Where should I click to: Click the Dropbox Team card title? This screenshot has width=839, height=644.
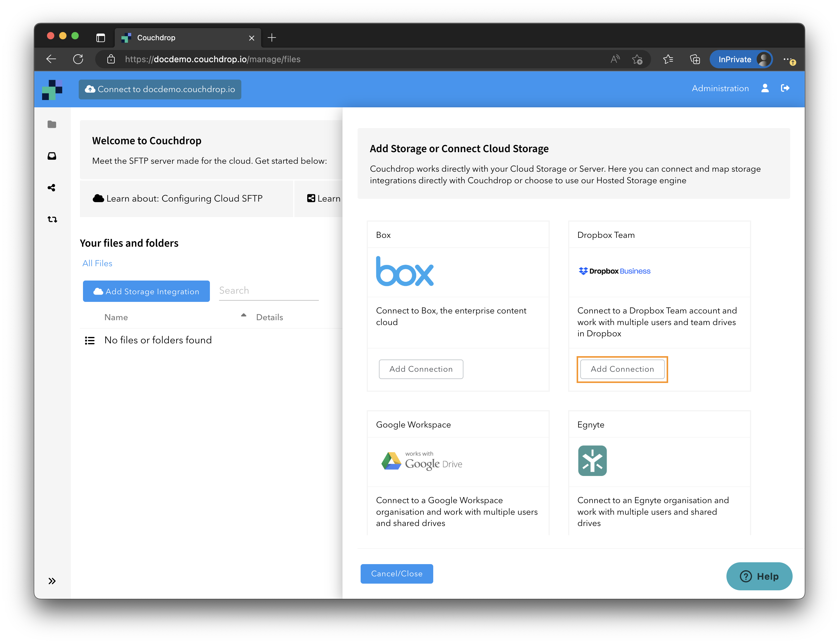coord(606,235)
